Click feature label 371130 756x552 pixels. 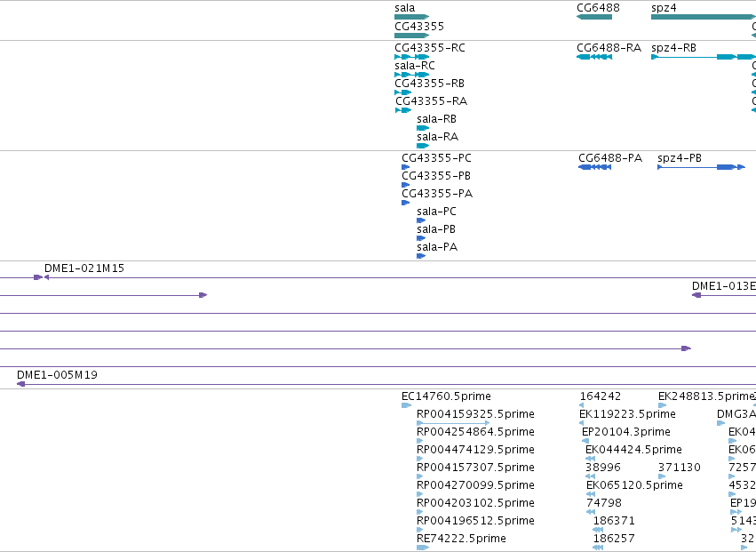(679, 468)
